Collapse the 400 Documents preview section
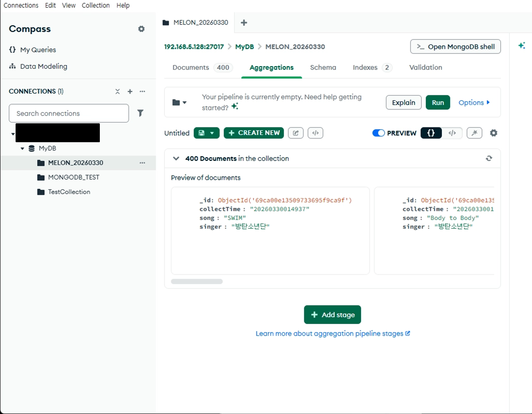Screen dimensions: 532x414 coord(176,158)
